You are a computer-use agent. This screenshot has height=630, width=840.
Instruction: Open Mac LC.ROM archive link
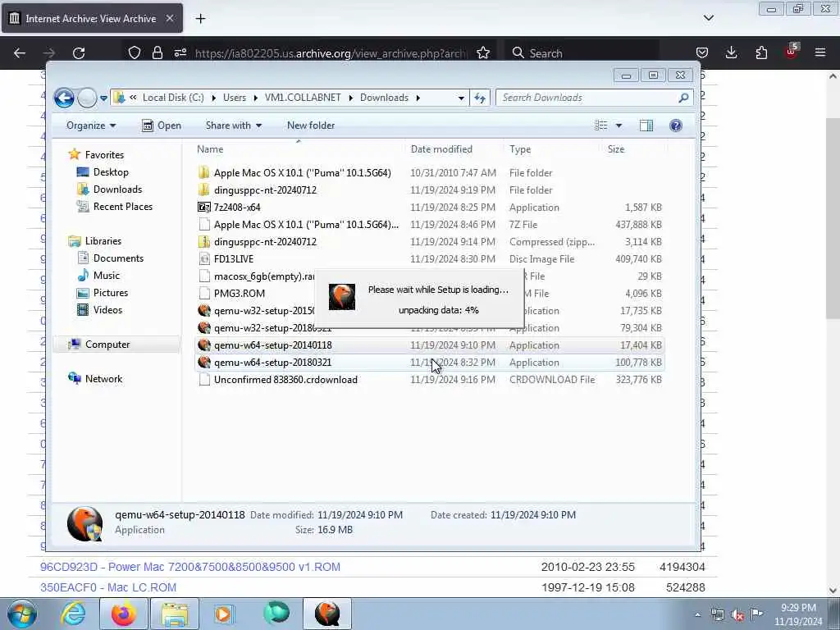[x=108, y=587]
